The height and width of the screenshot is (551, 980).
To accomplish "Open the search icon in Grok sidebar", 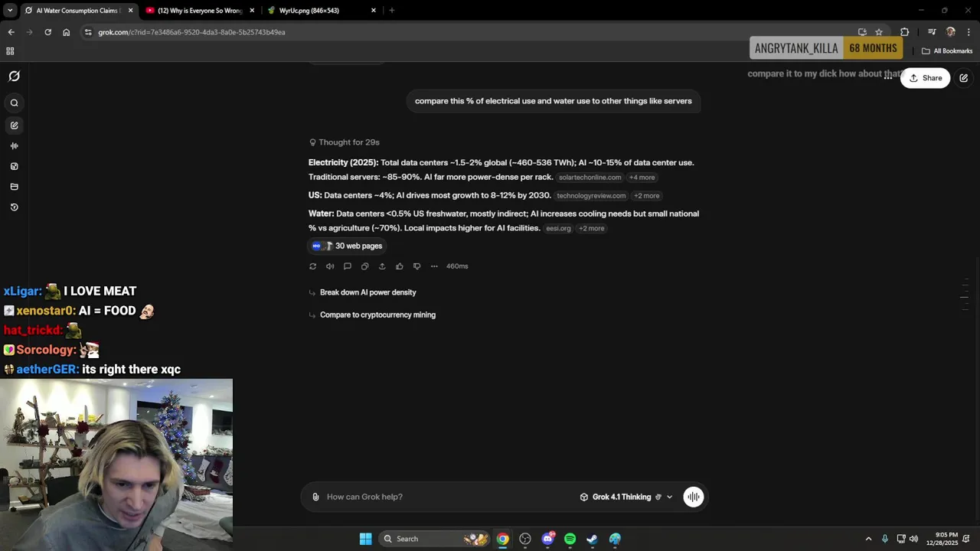I will [x=14, y=103].
